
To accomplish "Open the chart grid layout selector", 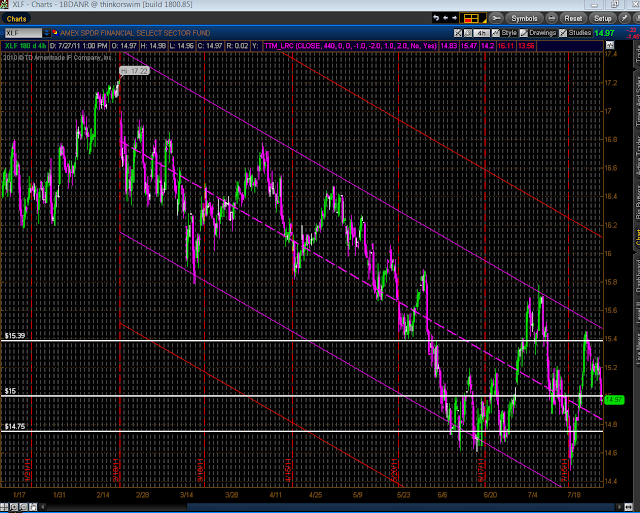I will pos(473,18).
